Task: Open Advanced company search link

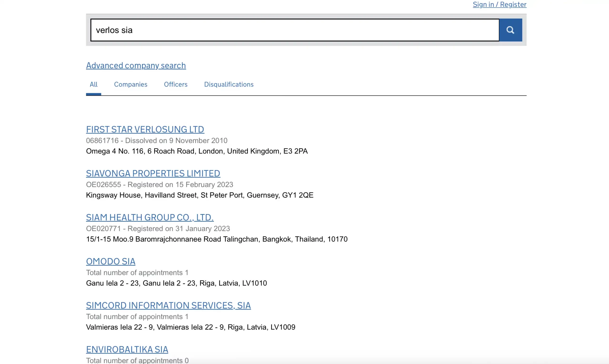Action: [x=136, y=66]
